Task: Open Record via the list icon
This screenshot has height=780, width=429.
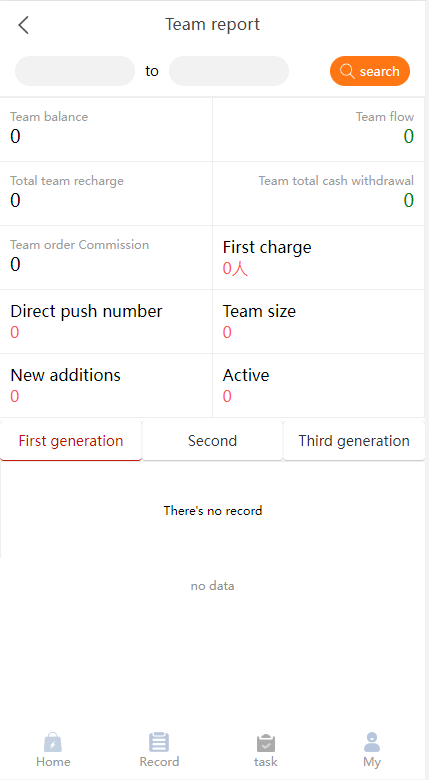Action: (x=159, y=742)
